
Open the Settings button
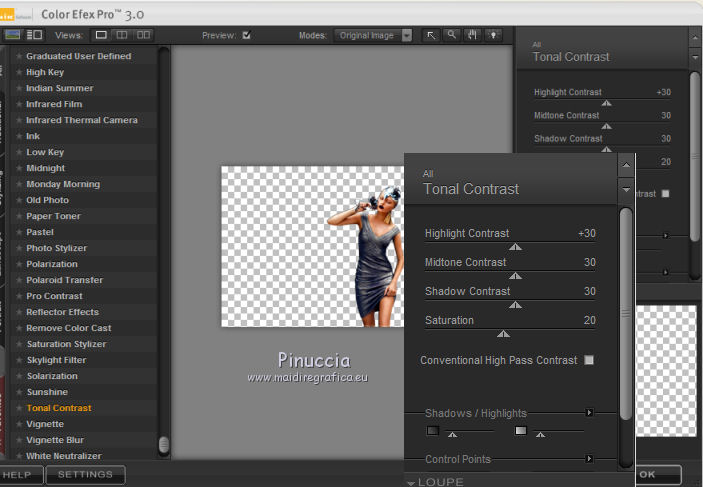(85, 475)
